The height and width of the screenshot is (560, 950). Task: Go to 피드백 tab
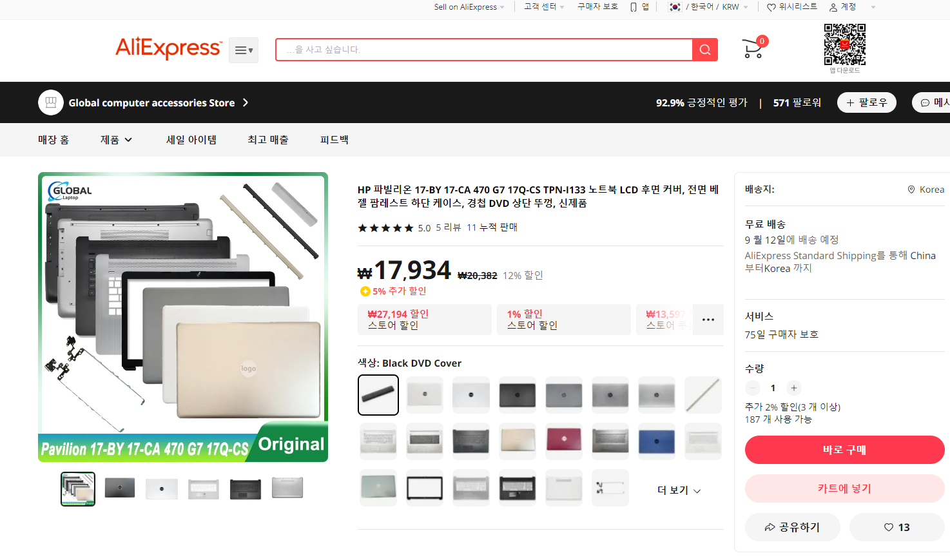(x=334, y=140)
